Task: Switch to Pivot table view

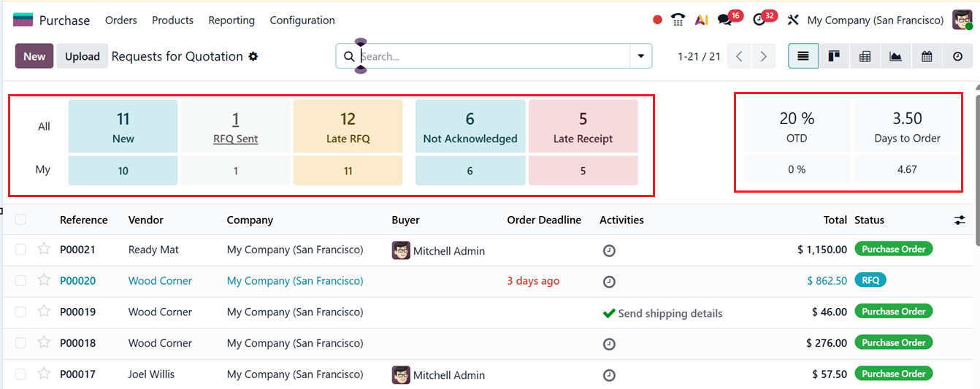Action: tap(865, 56)
